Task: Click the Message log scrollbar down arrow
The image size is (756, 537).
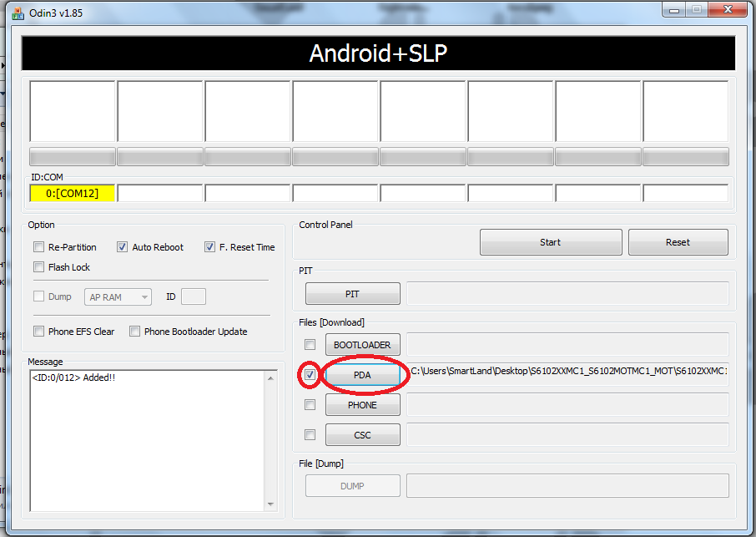Action: click(x=270, y=504)
